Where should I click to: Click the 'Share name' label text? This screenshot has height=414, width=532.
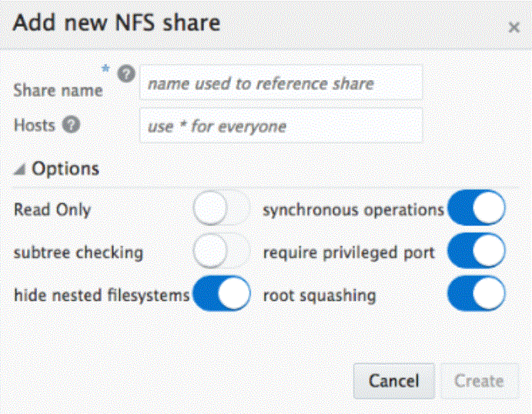(x=58, y=90)
